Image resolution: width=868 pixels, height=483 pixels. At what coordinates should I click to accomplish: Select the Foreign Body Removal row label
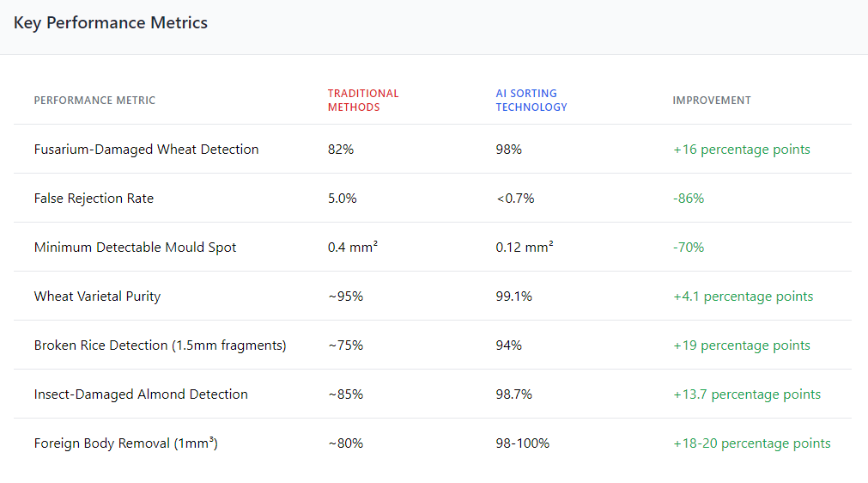(x=125, y=443)
